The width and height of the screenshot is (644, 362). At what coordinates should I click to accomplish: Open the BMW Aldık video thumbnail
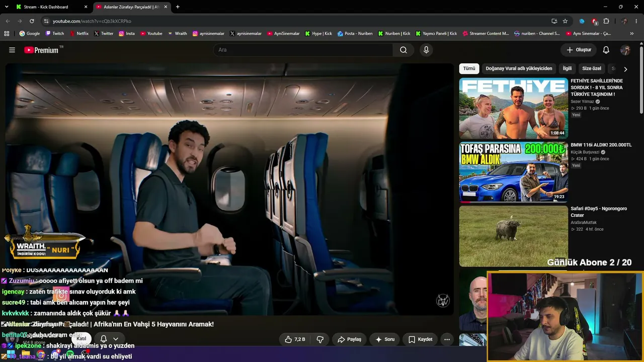tap(513, 172)
